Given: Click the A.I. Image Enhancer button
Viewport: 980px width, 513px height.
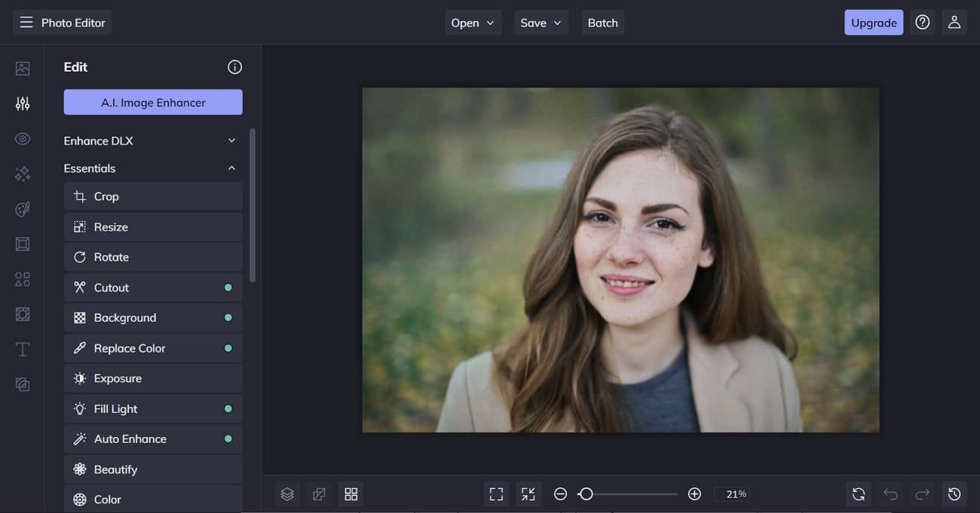Looking at the screenshot, I should tap(153, 102).
